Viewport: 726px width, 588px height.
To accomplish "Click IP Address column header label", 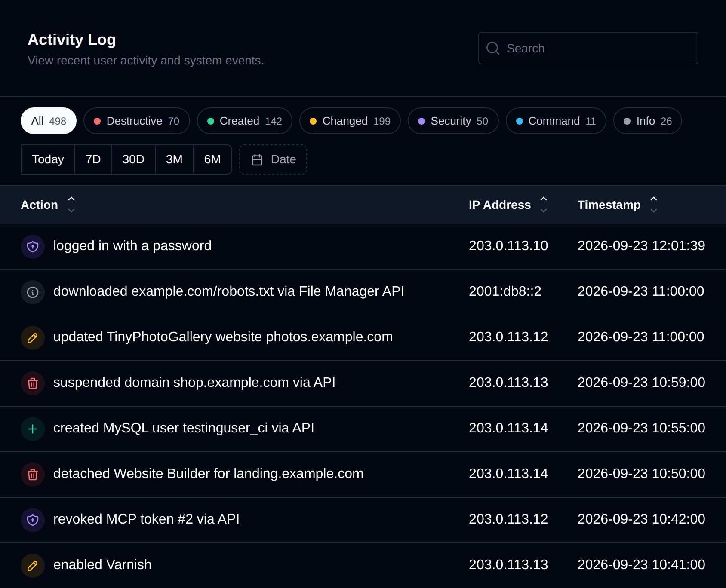I will pos(500,205).
